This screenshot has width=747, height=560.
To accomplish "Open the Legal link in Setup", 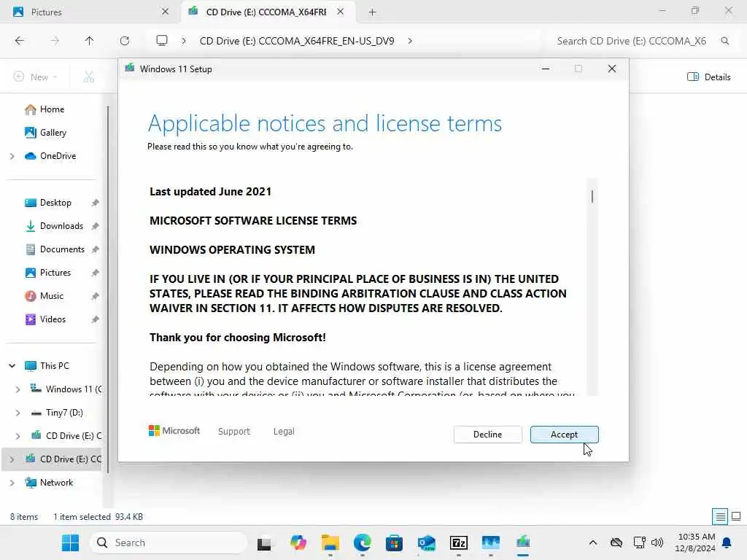I will click(284, 432).
